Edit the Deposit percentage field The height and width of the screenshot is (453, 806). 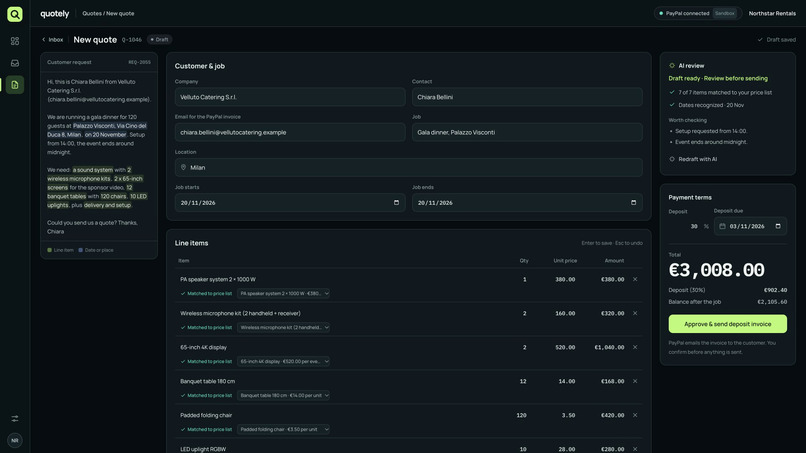click(689, 226)
